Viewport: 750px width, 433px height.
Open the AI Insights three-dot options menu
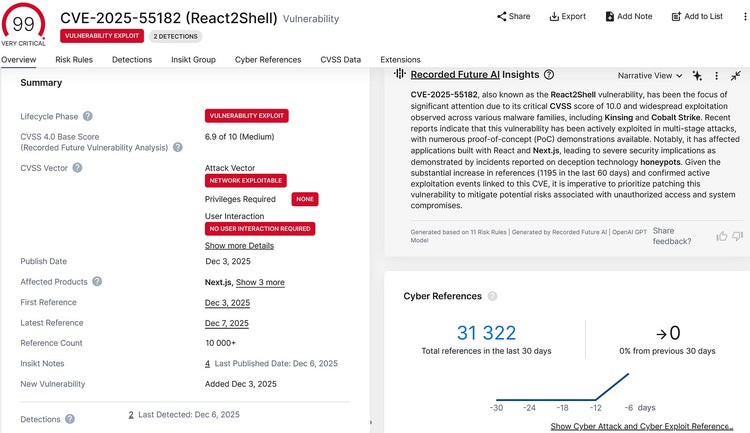point(716,75)
